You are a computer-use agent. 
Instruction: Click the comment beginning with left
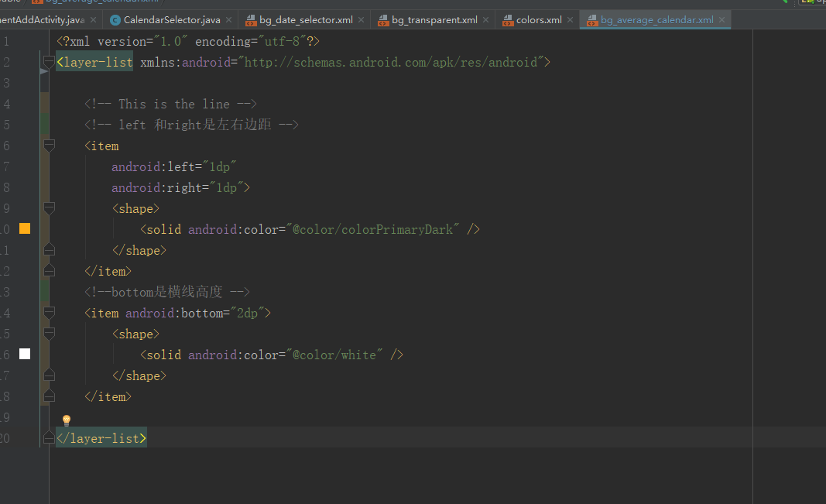[191, 125]
